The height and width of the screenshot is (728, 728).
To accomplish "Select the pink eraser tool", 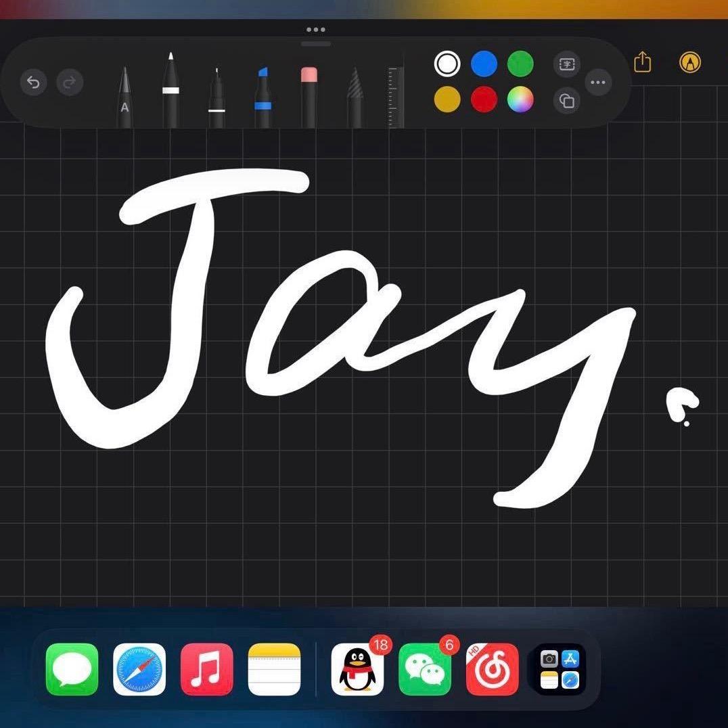I will coord(309,96).
